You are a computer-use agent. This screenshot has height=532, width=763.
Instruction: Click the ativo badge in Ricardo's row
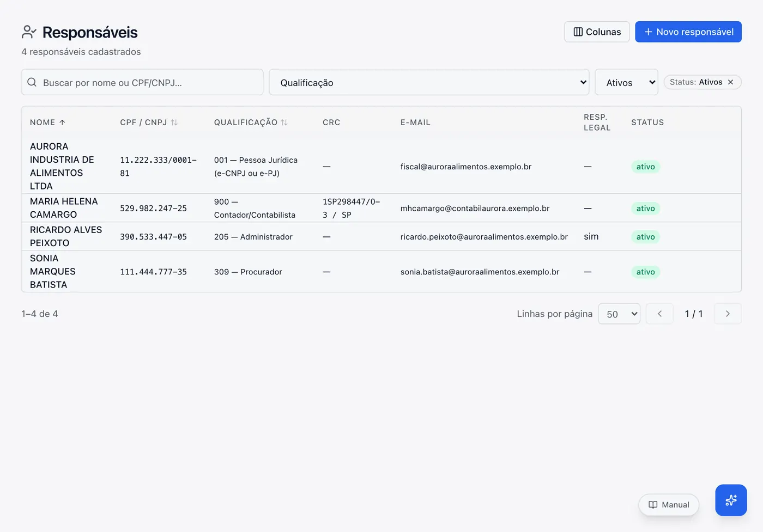click(x=645, y=236)
